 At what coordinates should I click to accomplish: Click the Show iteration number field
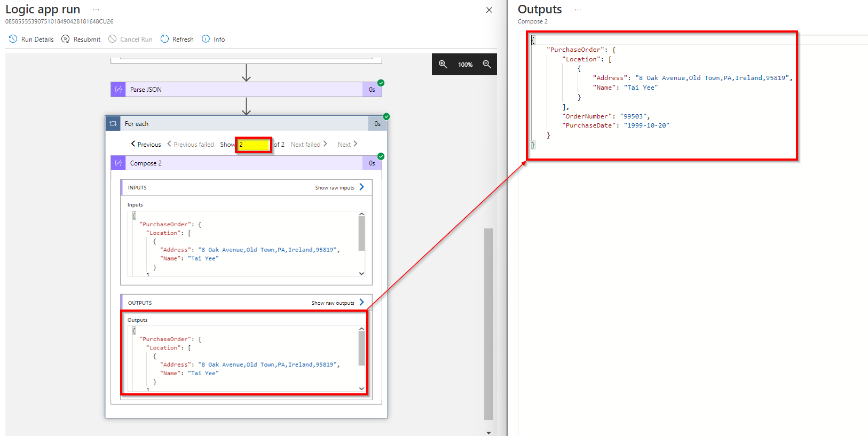(x=254, y=145)
